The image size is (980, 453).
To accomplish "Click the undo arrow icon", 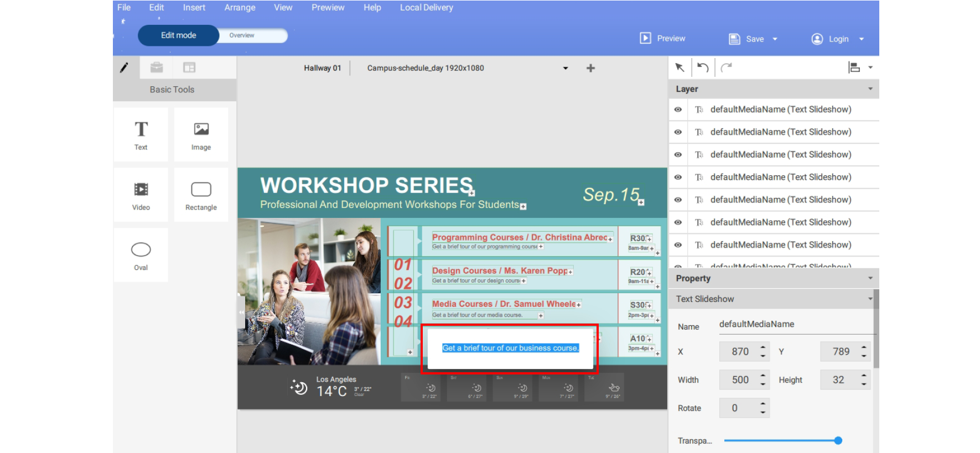I will click(x=703, y=67).
